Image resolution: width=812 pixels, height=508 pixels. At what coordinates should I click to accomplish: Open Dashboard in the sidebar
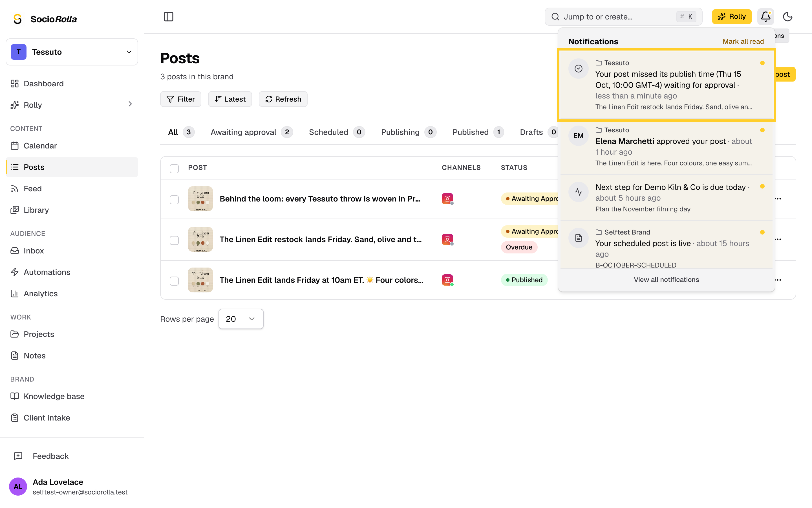coord(72,84)
